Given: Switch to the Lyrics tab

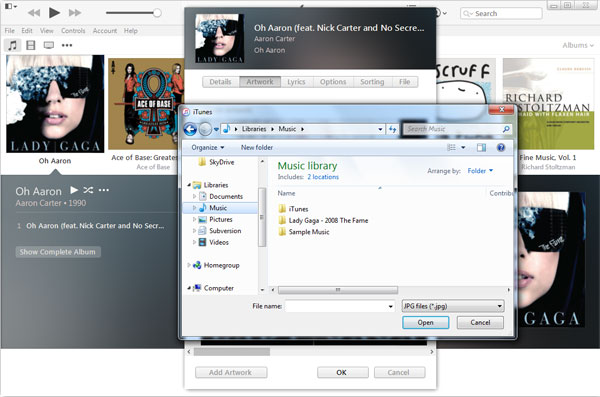Looking at the screenshot, I should pyautogui.click(x=296, y=82).
